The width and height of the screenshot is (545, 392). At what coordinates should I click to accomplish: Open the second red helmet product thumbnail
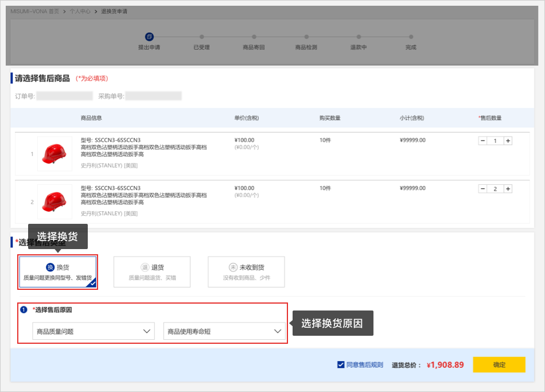54,202
